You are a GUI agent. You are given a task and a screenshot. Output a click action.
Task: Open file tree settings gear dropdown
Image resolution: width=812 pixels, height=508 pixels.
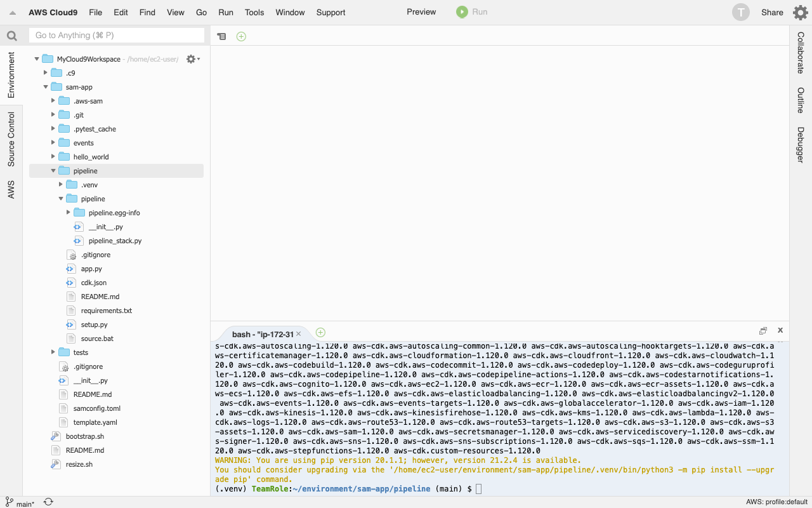point(192,59)
